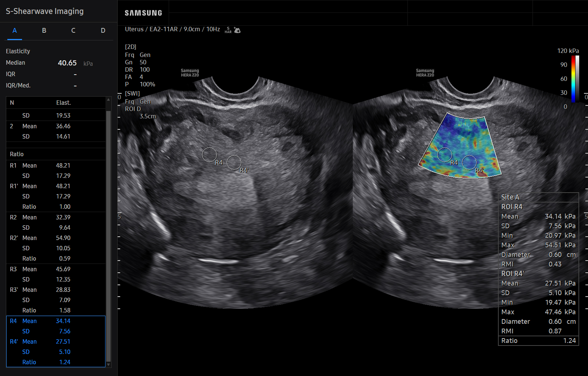Screen dimensions: 588x376
Task: Switch to site tab A
Action: pos(15,31)
